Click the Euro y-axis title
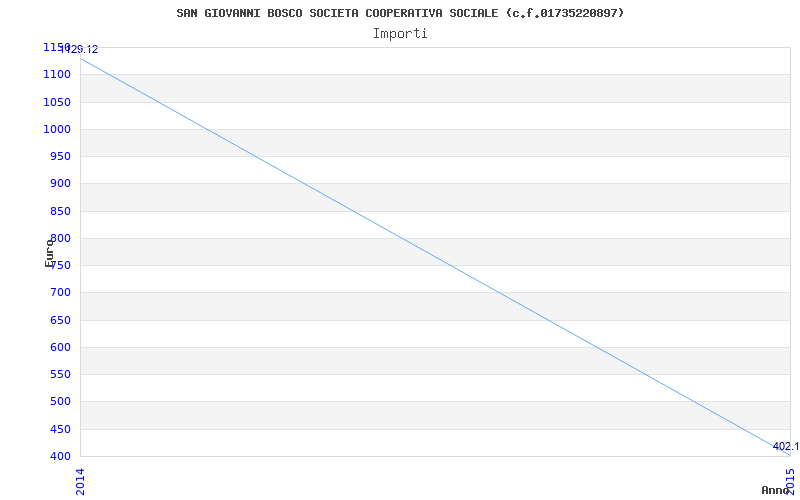The height and width of the screenshot is (500, 800). (49, 253)
